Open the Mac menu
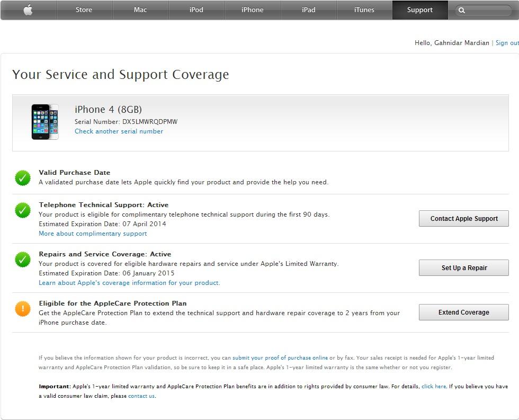Image resolution: width=519 pixels, height=420 pixels. click(140, 10)
